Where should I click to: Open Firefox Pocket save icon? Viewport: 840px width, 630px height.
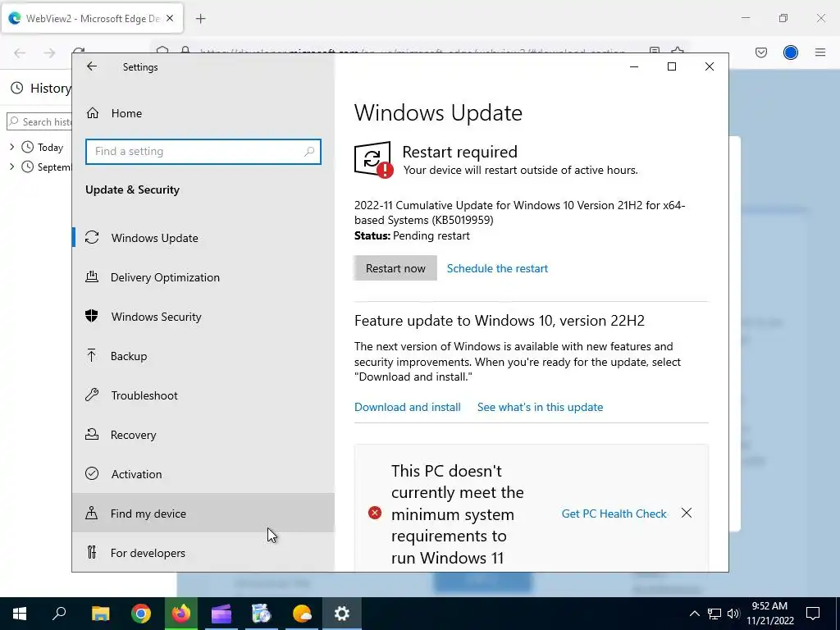coord(761,52)
